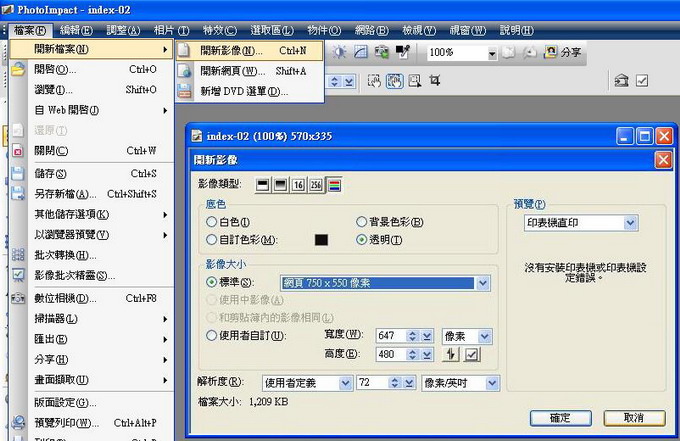Open the 編輯 Edit menu
Screen dimensions: 680x441
tap(76, 30)
